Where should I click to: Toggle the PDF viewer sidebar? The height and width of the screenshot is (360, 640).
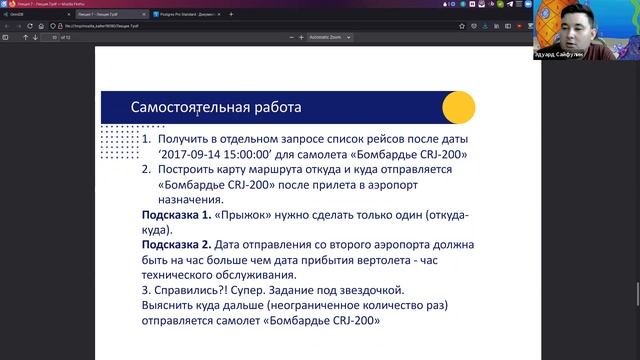point(5,37)
